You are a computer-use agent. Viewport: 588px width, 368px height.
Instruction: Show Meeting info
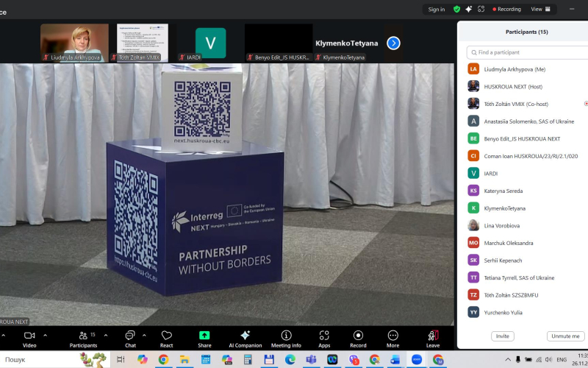click(286, 337)
